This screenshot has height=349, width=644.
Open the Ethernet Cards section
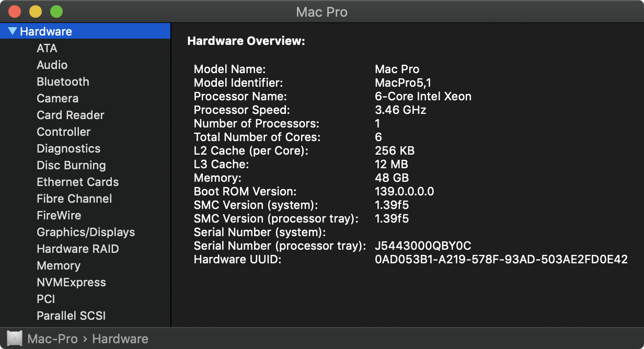click(x=77, y=182)
